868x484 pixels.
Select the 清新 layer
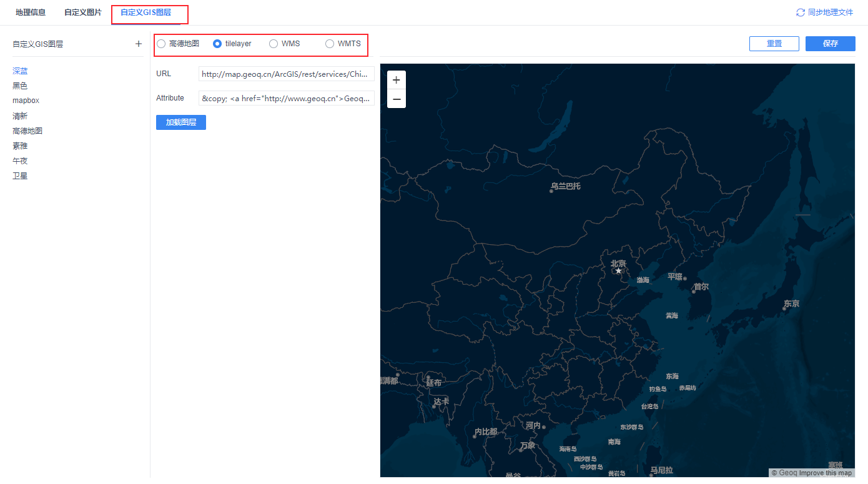(x=20, y=116)
